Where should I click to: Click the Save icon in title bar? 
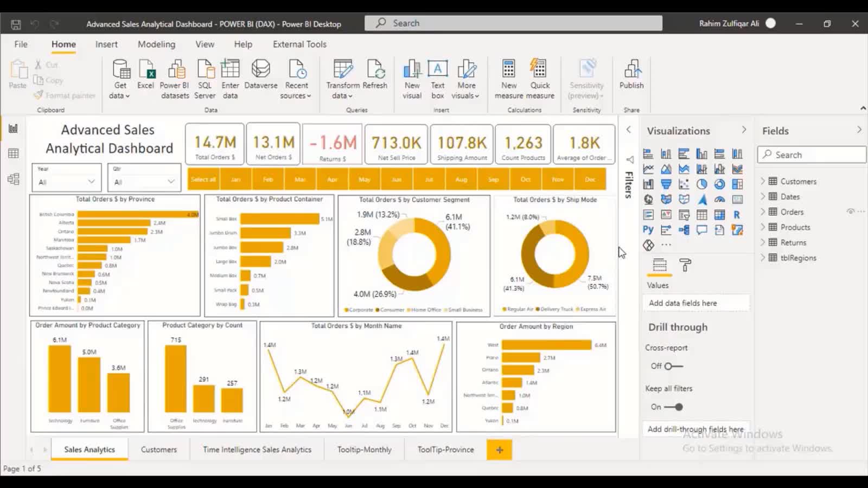click(x=16, y=24)
